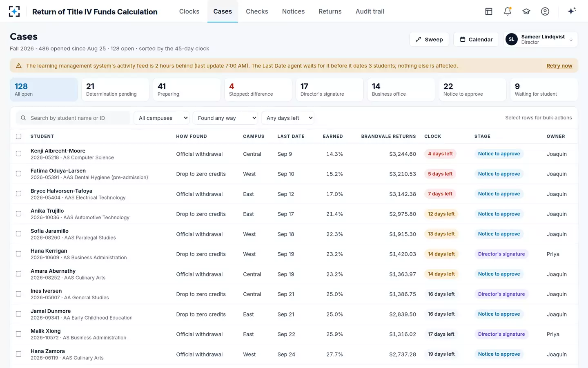Click the search magnifier icon
Screen dimensions: 588x368
23,118
